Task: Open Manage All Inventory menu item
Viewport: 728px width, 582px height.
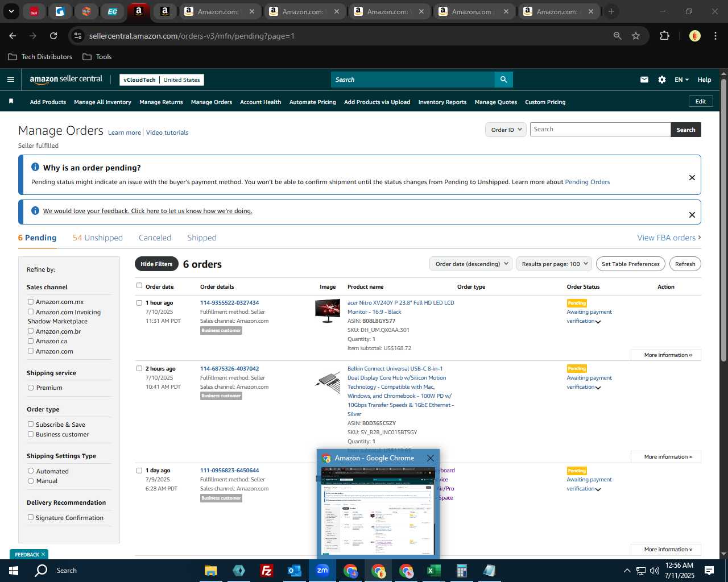Action: 102,102
